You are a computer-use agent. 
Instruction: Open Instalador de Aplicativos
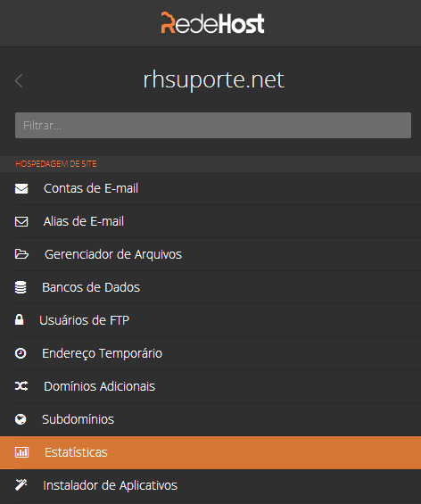[210, 485]
